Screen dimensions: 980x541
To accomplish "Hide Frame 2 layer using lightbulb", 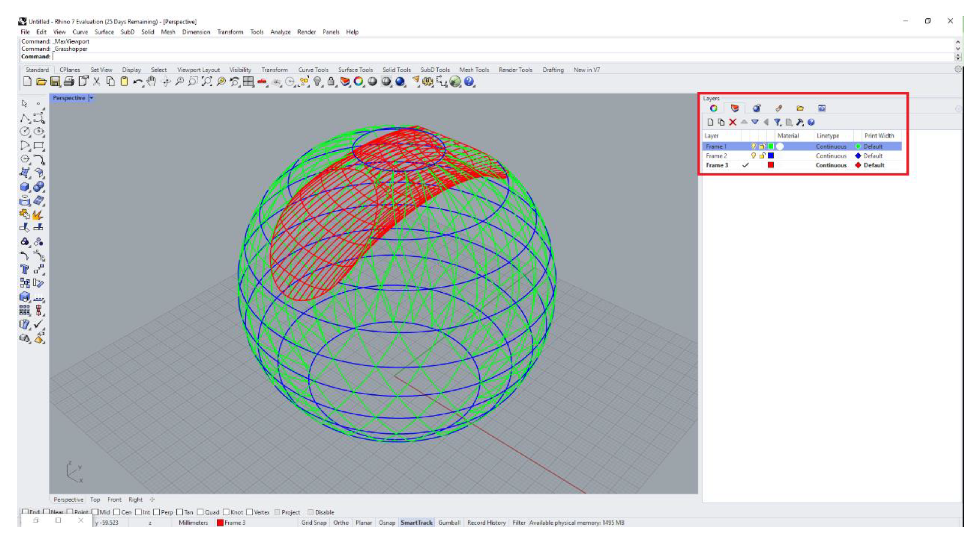I will pos(753,156).
